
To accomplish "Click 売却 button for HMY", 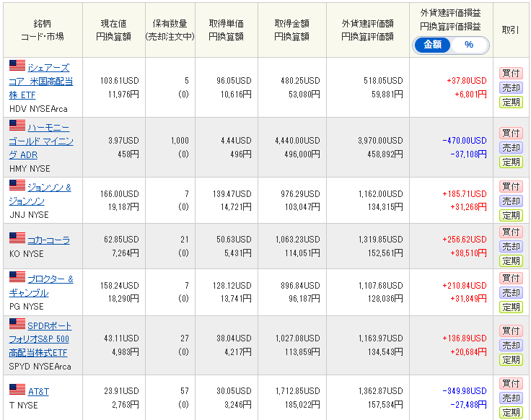I will click(511, 148).
